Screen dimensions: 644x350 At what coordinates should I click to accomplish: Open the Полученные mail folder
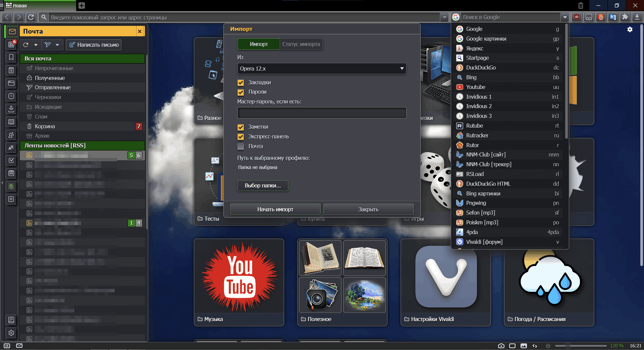click(x=82, y=78)
